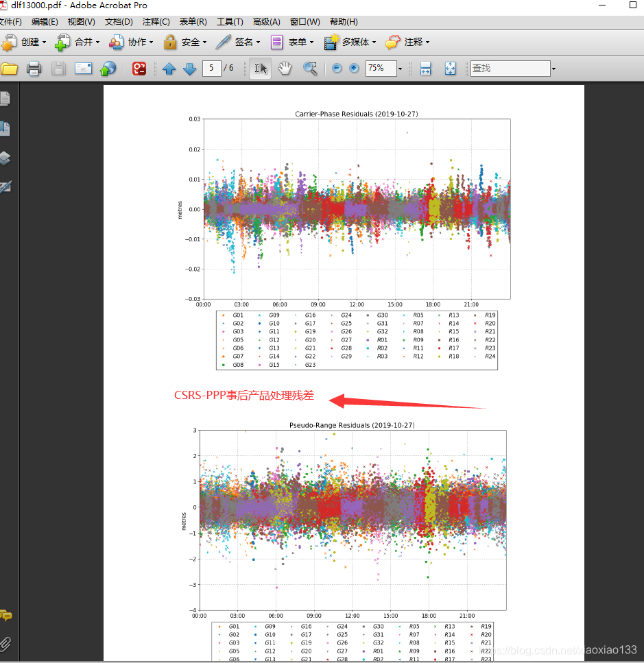
Task: Open the 表单(R) menu
Action: point(193,21)
